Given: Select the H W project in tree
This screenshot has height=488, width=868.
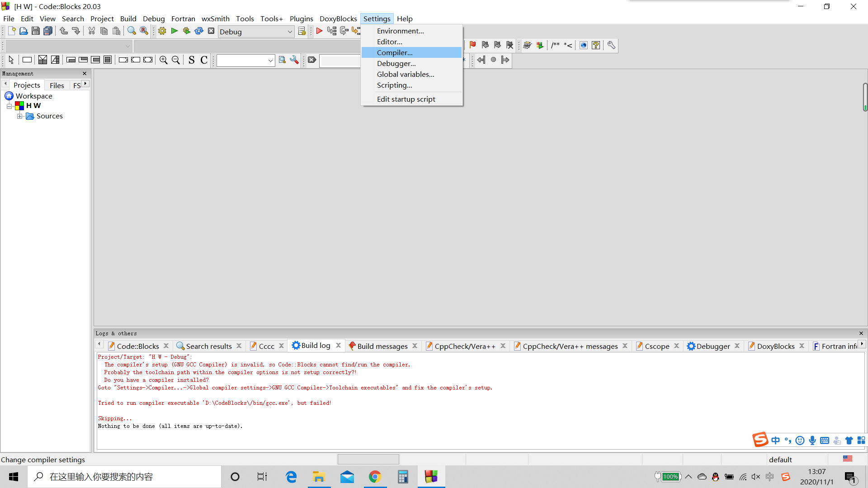Looking at the screenshot, I should tap(33, 106).
